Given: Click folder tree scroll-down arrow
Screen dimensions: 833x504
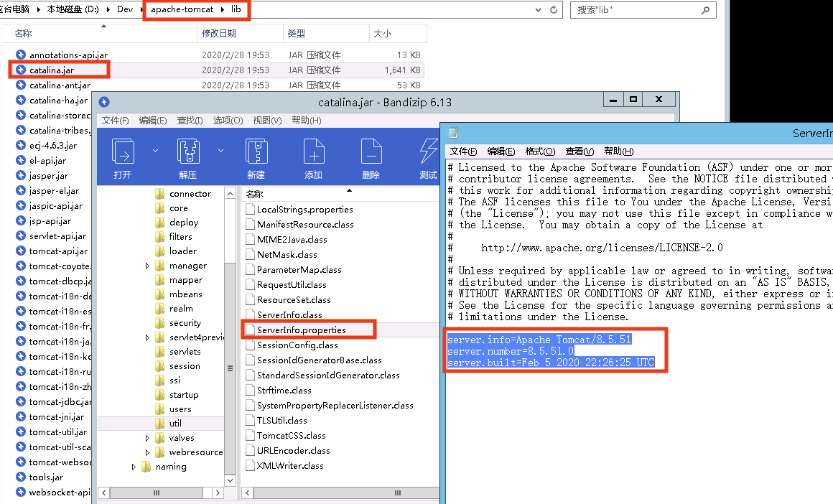Looking at the screenshot, I should pos(230,480).
